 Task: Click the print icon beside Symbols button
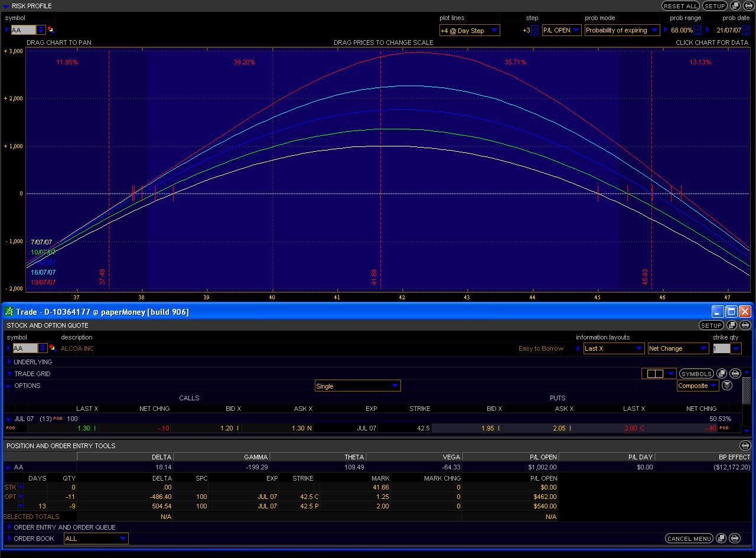click(735, 374)
